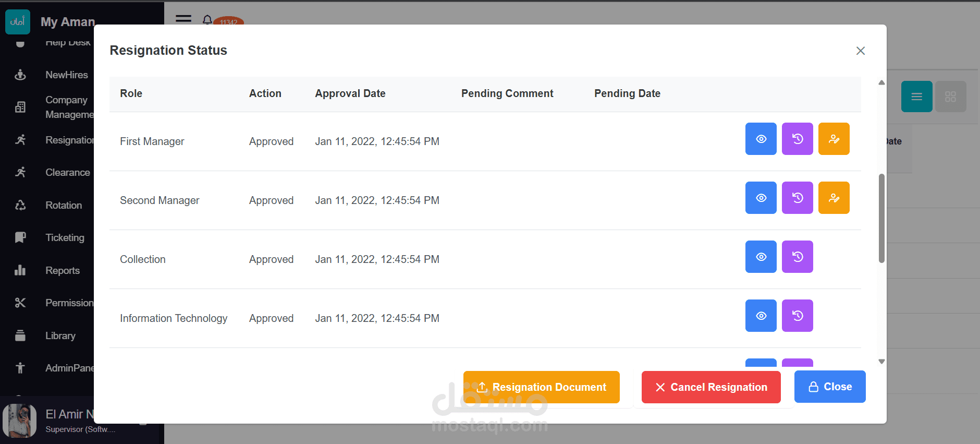Upload Resignation Document button
Image resolution: width=980 pixels, height=444 pixels.
point(541,387)
